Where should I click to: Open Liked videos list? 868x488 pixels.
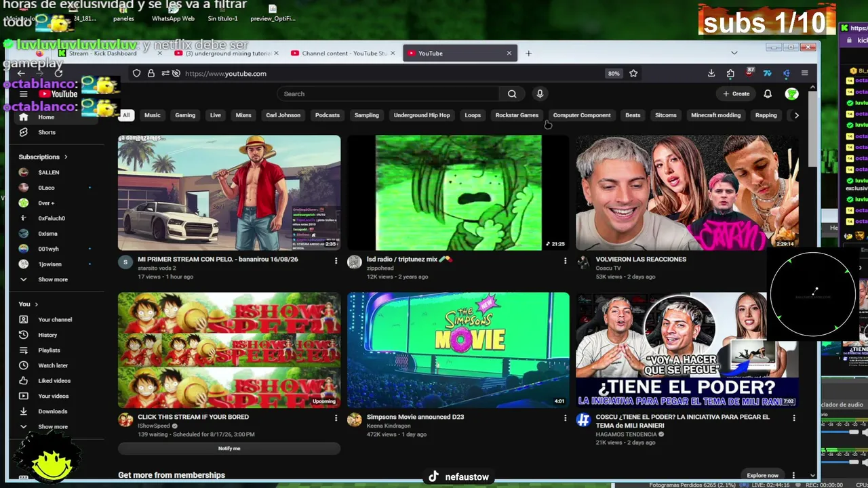pyautogui.click(x=54, y=381)
